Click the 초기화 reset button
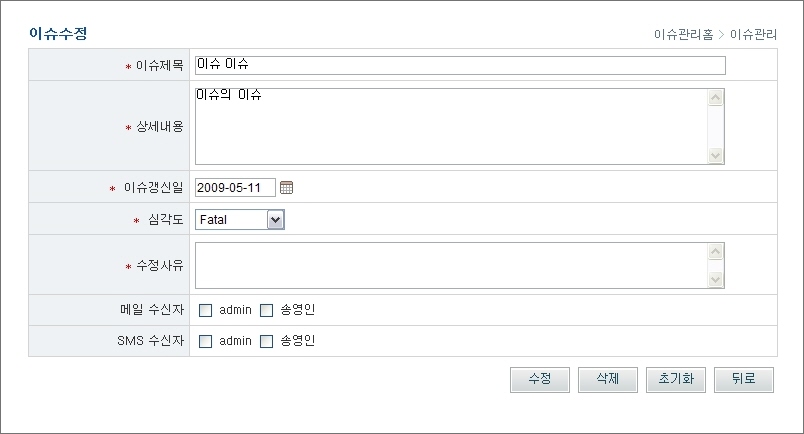The image size is (804, 434). pos(676,379)
